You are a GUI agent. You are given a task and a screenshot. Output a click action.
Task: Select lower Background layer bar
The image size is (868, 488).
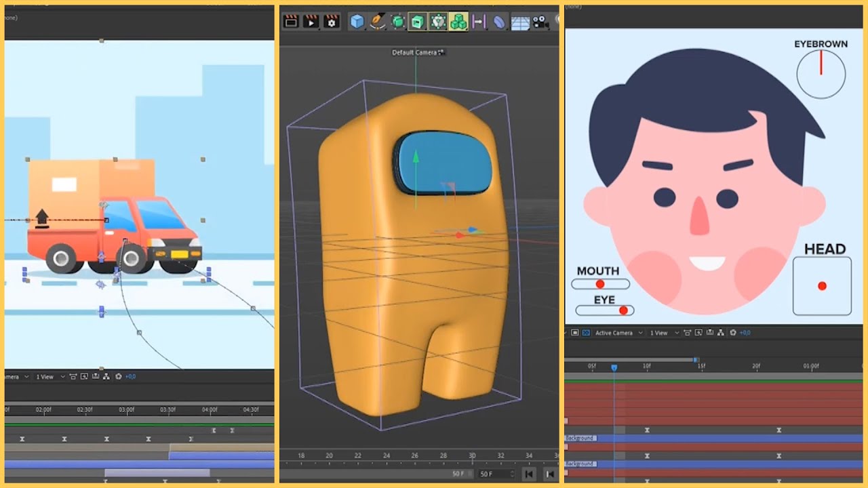[x=713, y=464]
